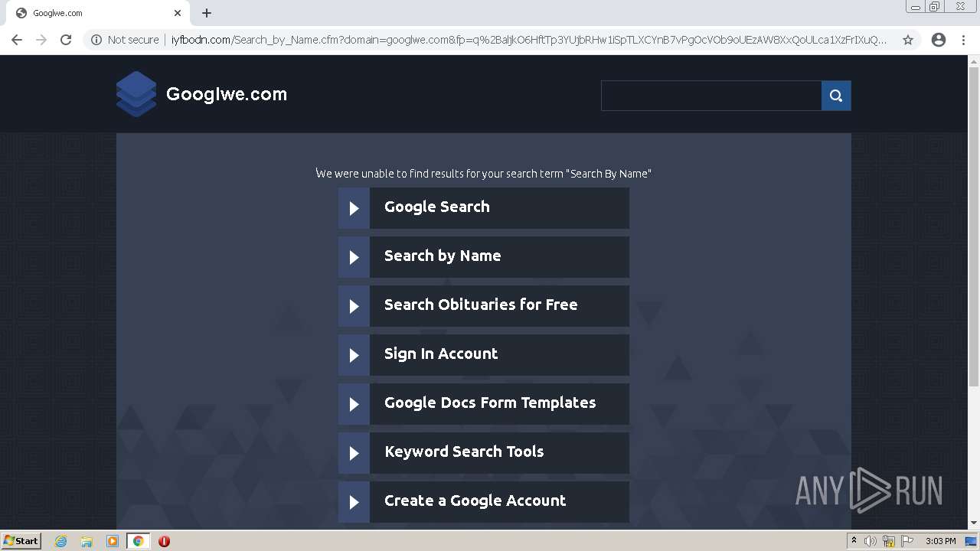Click the browser forward arrow
This screenshot has width=980, height=551.
[41, 40]
